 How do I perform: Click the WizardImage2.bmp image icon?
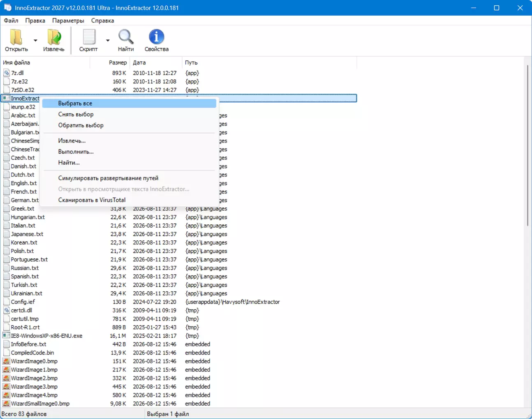(x=6, y=378)
